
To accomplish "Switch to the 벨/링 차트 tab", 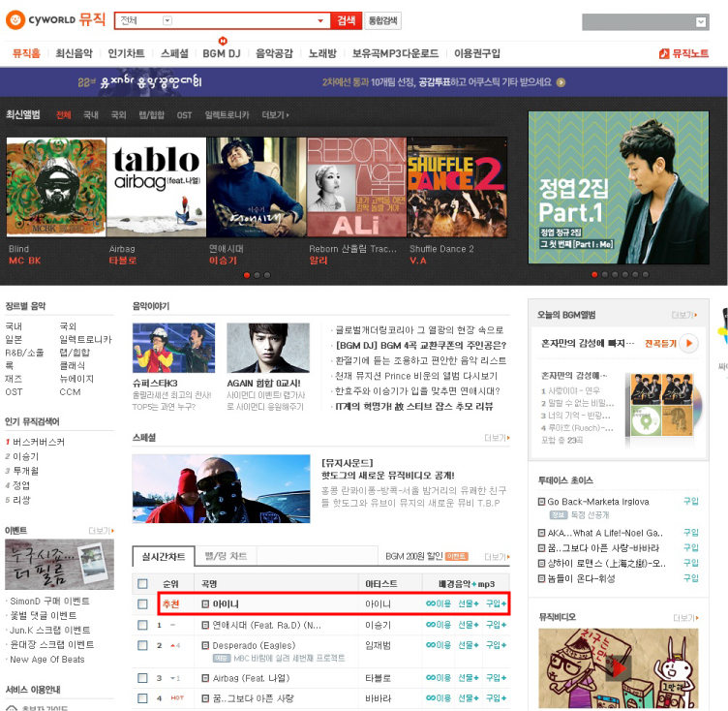I will point(226,556).
